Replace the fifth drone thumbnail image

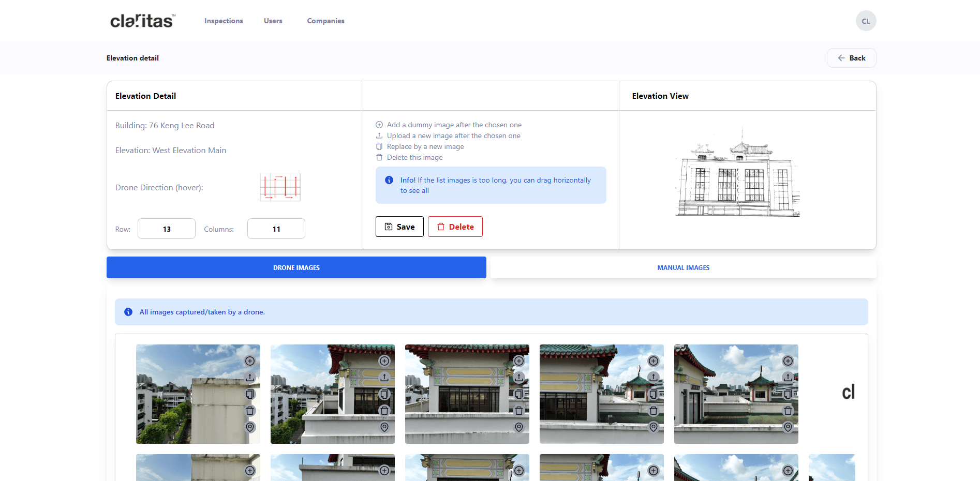point(788,394)
